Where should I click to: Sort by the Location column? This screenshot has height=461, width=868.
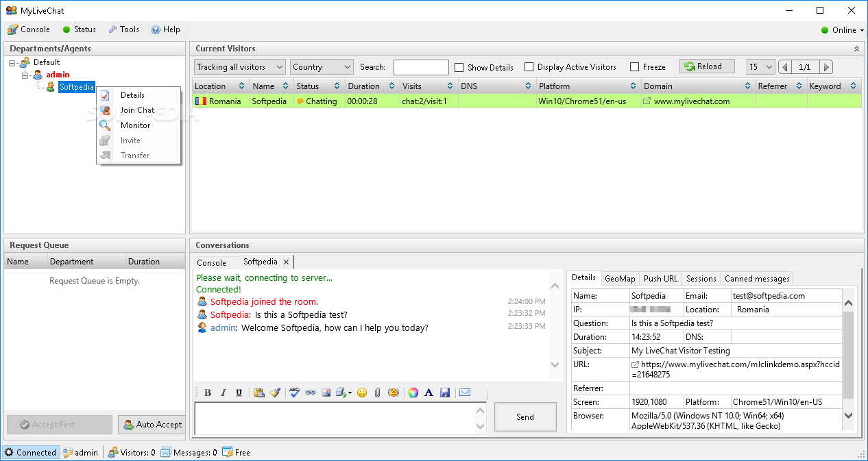coord(219,86)
